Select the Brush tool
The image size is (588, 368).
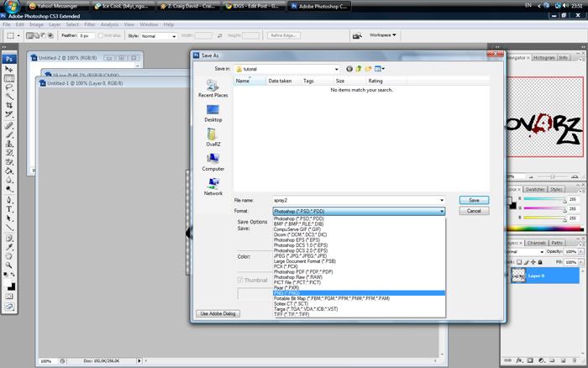tap(9, 134)
